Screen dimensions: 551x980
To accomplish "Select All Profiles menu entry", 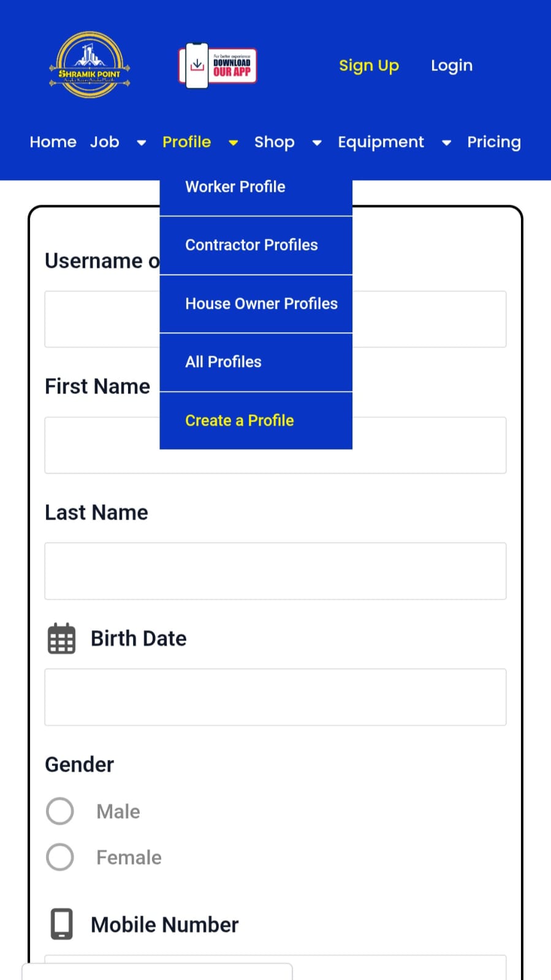I will [256, 362].
